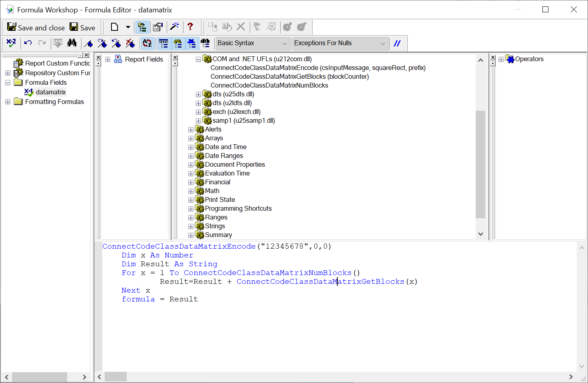This screenshot has height=383, width=588.
Task: Select the ConnectCodeClassDataMatrixEncode function
Action: click(318, 68)
